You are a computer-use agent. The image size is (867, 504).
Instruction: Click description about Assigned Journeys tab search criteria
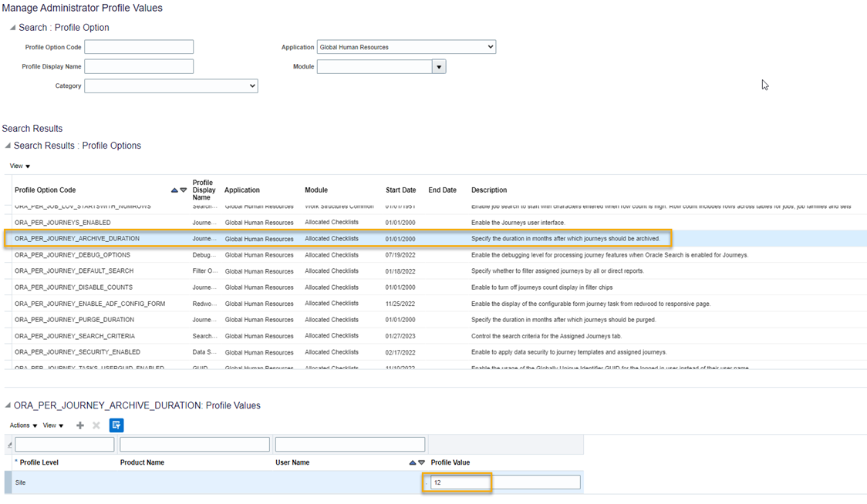coord(546,336)
